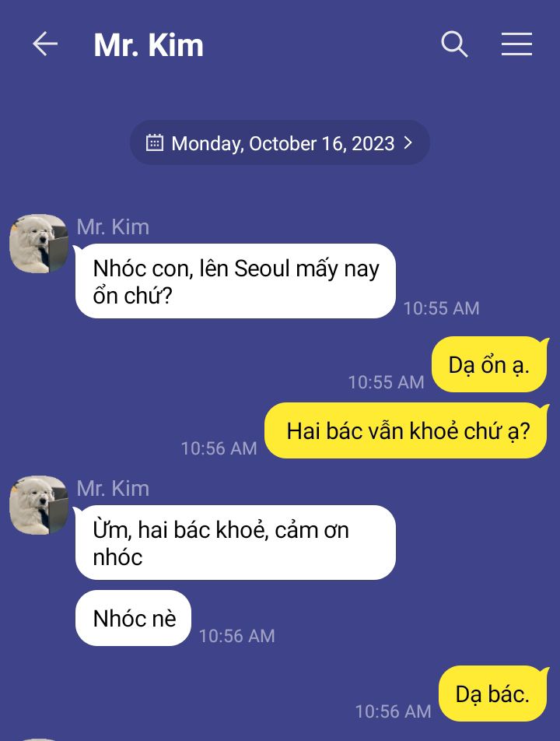Tap the 'Mr. Kim' name above second message group
Screen dimensions: 560x741
tap(113, 489)
